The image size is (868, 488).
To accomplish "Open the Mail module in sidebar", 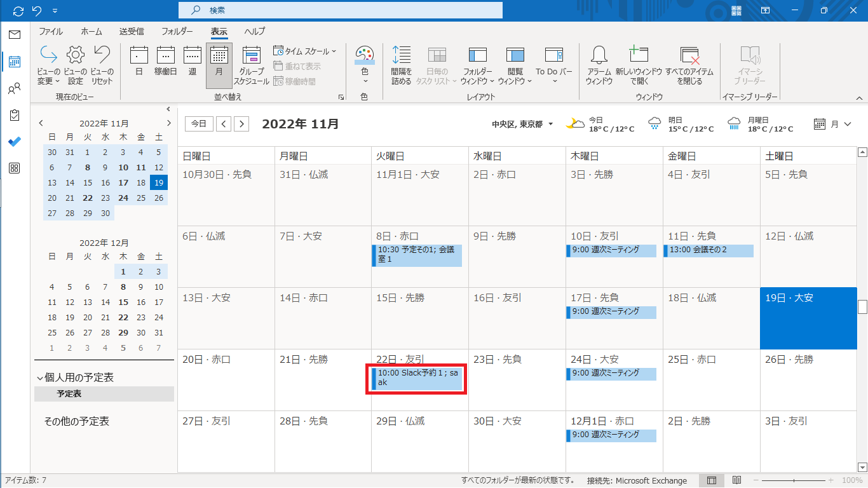I will (15, 34).
